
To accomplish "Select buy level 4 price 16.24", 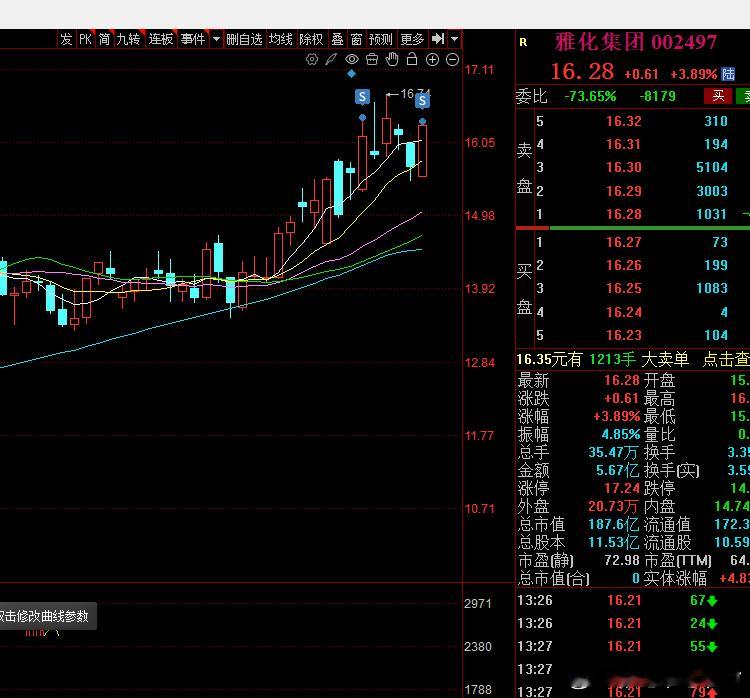I will tap(624, 312).
